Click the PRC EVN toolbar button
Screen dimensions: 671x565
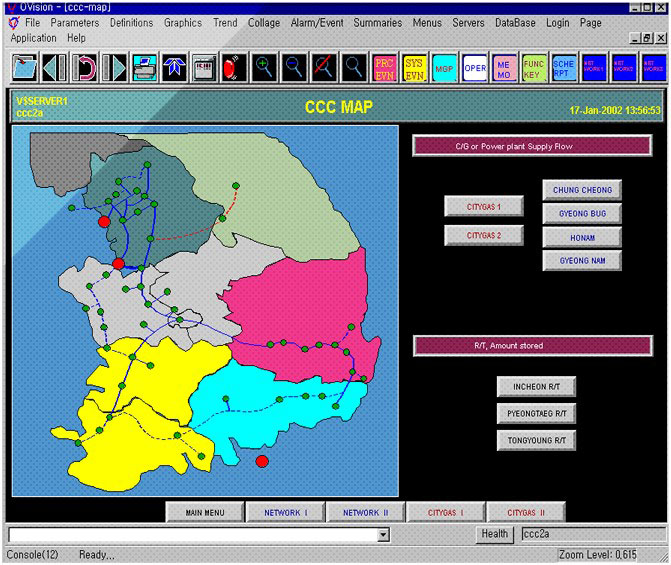point(384,68)
